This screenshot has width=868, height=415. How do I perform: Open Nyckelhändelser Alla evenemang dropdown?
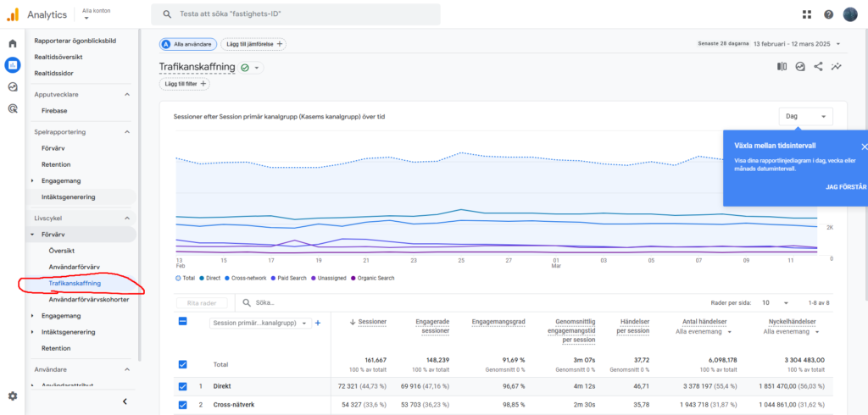point(791,332)
